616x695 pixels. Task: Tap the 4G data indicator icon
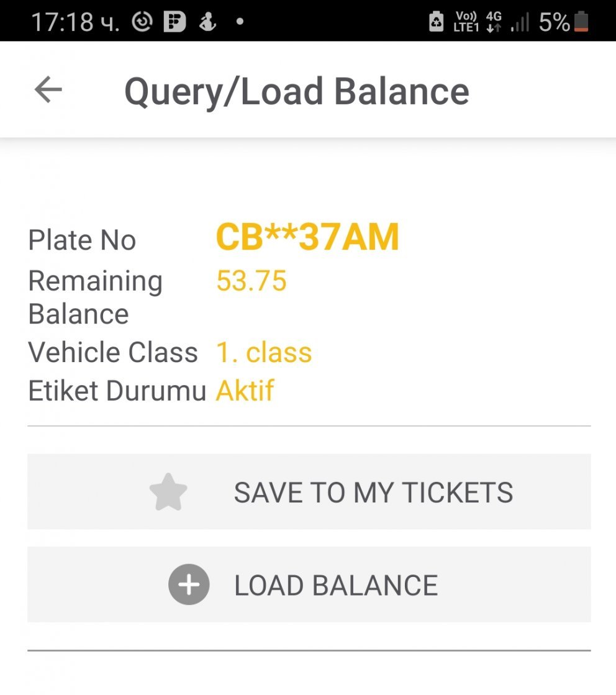tap(494, 22)
